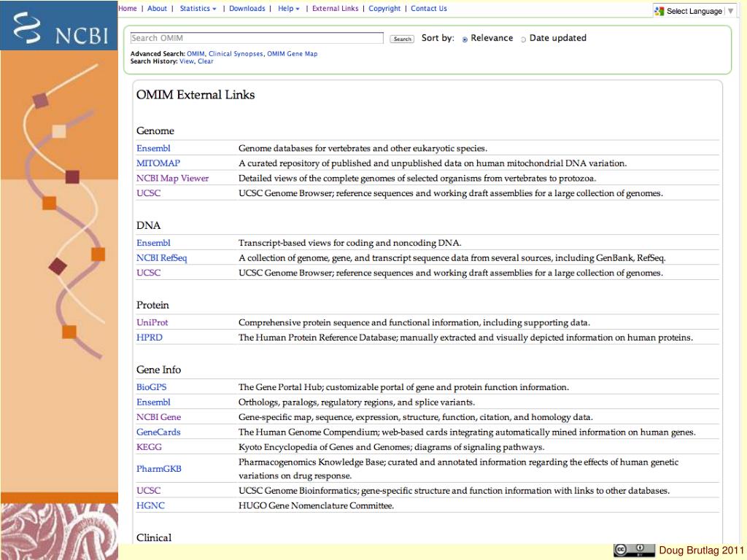Open the NCBI Map Viewer link
The width and height of the screenshot is (747, 560).
point(172,178)
